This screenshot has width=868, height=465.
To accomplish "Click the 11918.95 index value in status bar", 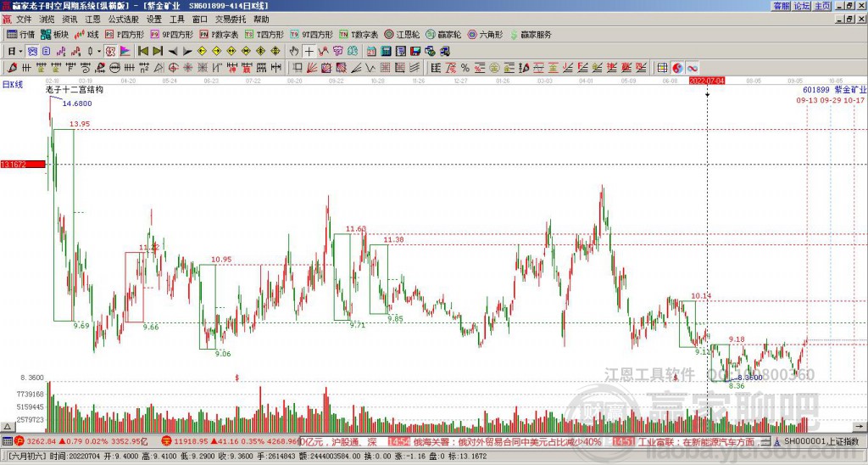I will coord(191,442).
